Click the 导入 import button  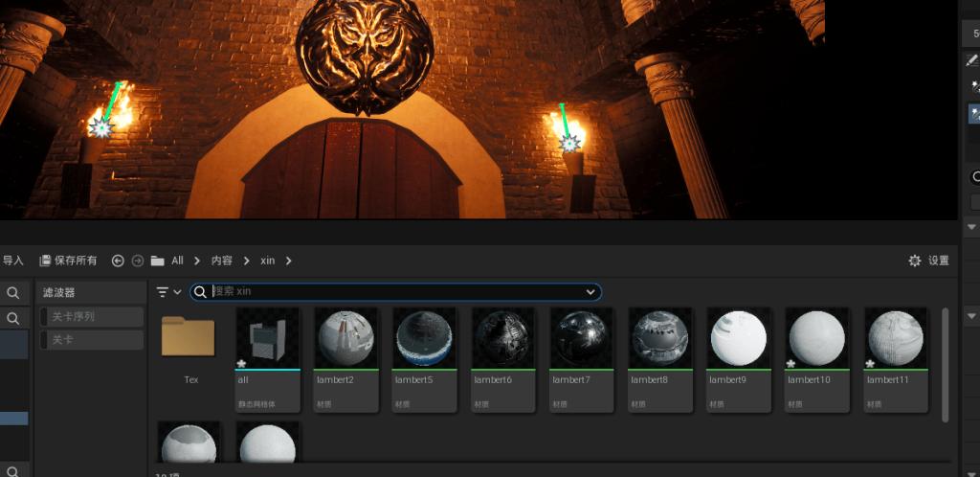[x=13, y=261]
